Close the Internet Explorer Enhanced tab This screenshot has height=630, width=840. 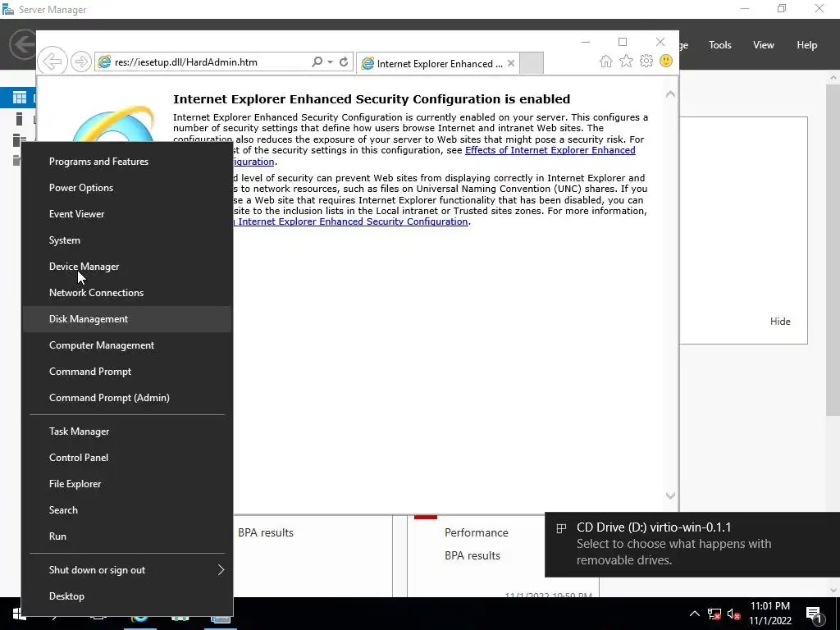(x=511, y=63)
